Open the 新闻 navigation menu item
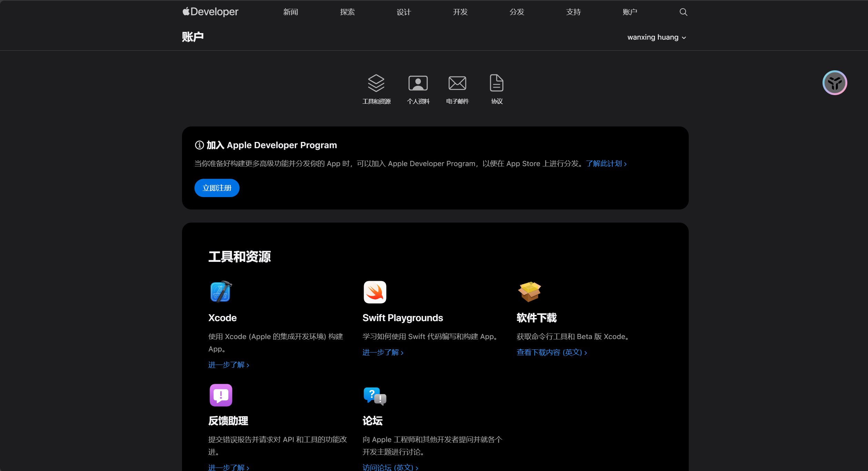The height and width of the screenshot is (471, 868). coord(290,12)
